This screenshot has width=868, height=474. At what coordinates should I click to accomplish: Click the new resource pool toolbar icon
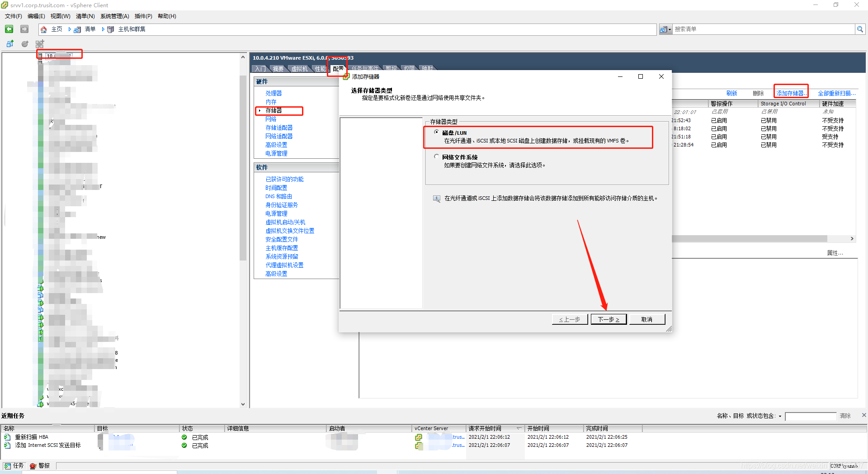pos(25,44)
